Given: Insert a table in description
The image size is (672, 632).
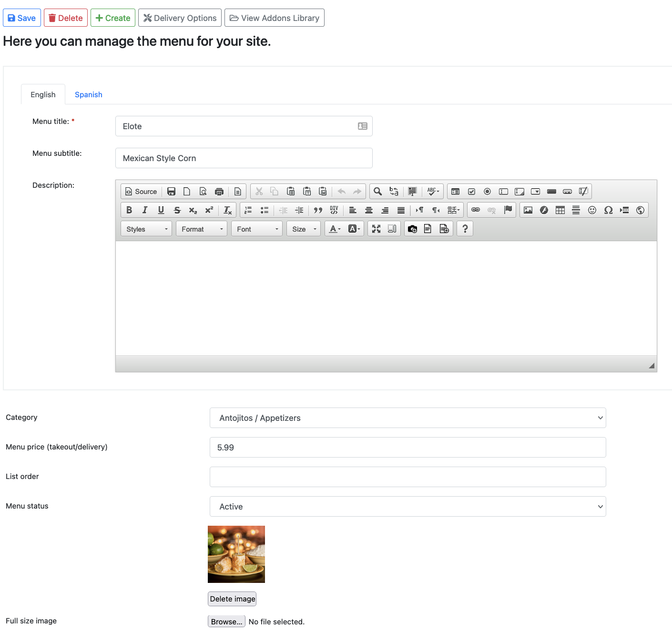Looking at the screenshot, I should 560,210.
